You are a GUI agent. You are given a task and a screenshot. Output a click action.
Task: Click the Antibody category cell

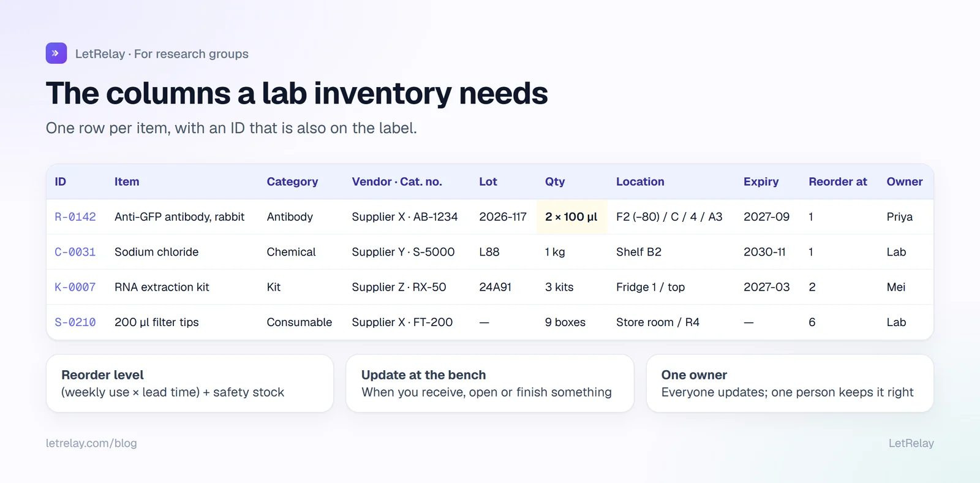290,217
